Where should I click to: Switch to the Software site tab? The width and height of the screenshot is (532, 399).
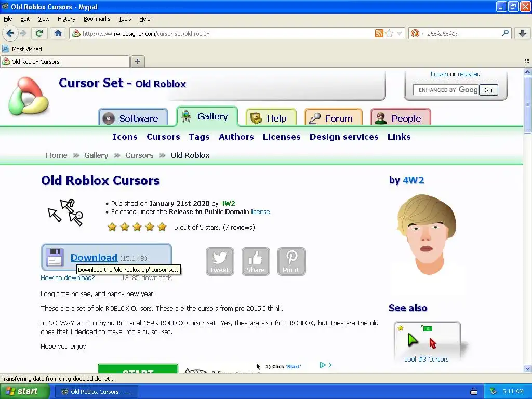134,118
